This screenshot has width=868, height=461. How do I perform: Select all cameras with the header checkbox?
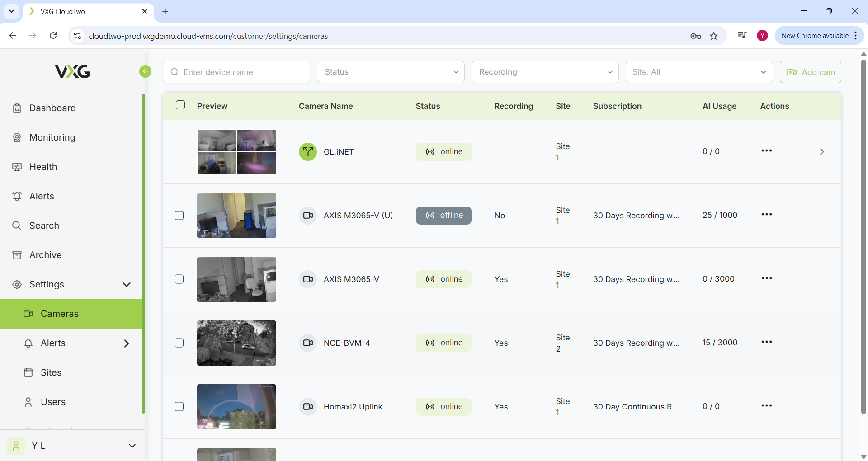[x=180, y=105]
